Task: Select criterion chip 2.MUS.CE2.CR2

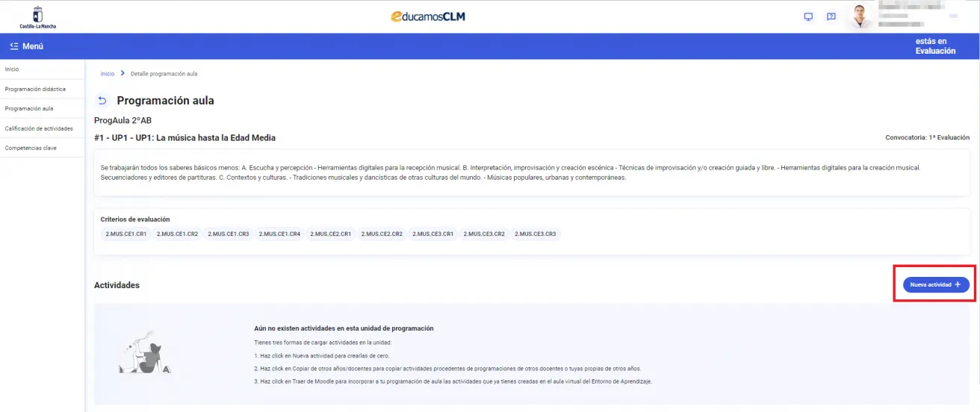Action: click(x=382, y=234)
